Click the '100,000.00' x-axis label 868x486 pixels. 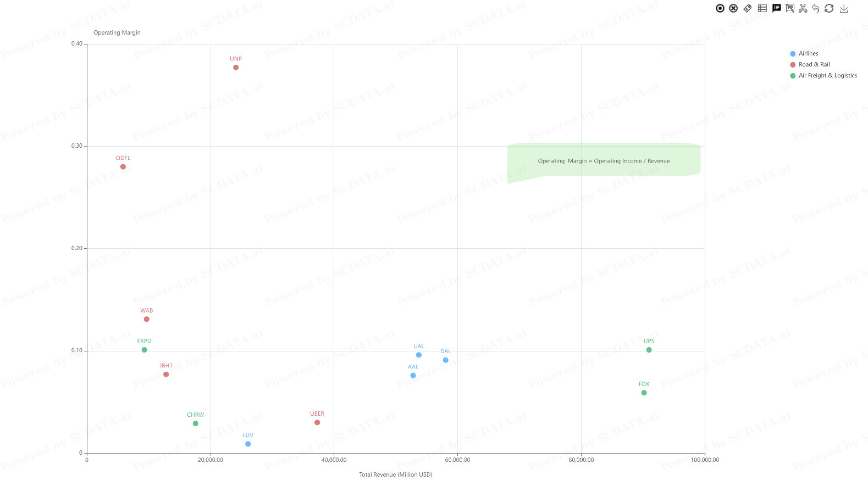click(705, 460)
